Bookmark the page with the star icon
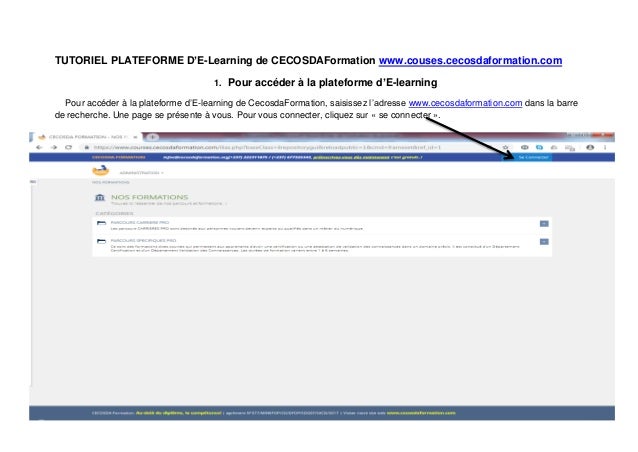Screen dimensions: 638x452 505,147
